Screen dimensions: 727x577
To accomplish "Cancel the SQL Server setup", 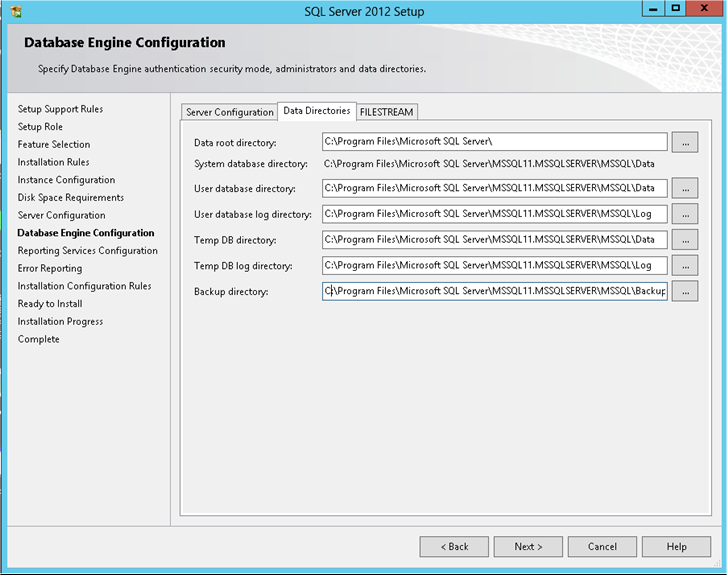I will pyautogui.click(x=602, y=547).
